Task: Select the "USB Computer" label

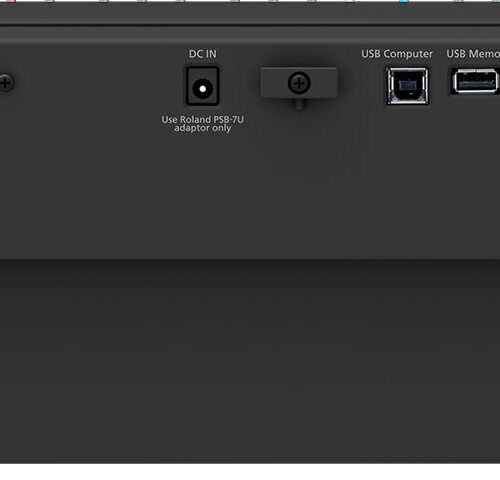Action: pos(397,54)
